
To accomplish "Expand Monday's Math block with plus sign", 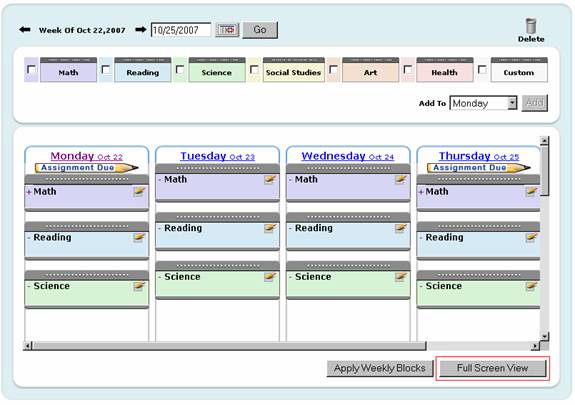I will click(29, 192).
